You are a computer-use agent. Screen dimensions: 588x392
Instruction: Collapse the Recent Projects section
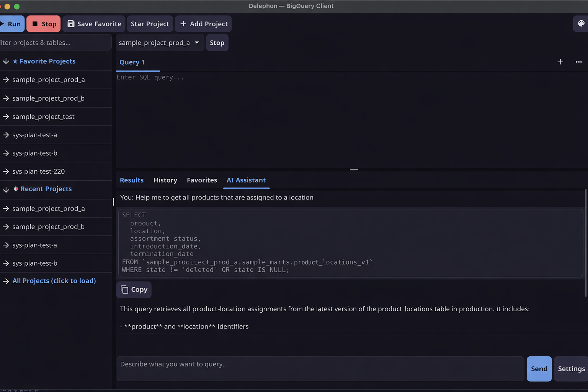5,189
